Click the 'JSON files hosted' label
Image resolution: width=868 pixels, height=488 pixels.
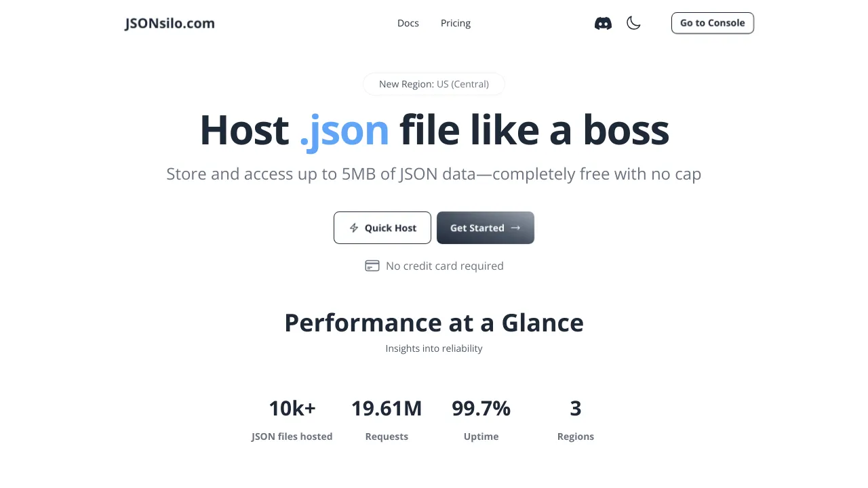click(292, 436)
